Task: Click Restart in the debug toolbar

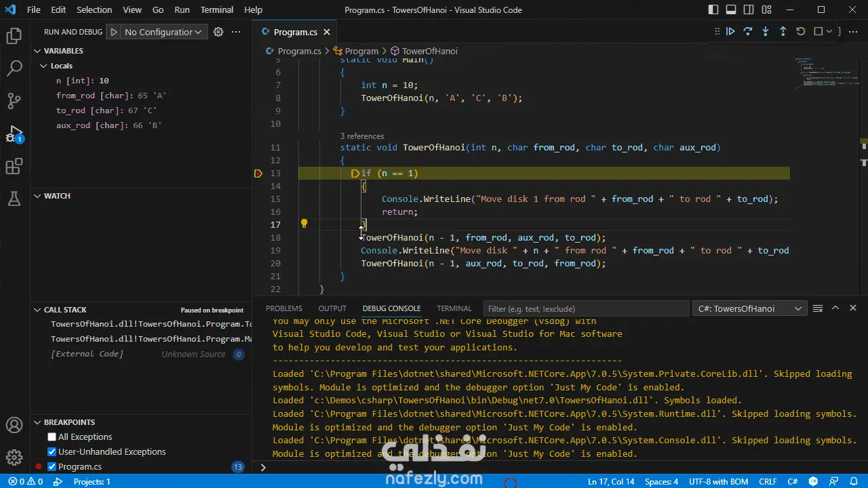Action: pos(801,31)
